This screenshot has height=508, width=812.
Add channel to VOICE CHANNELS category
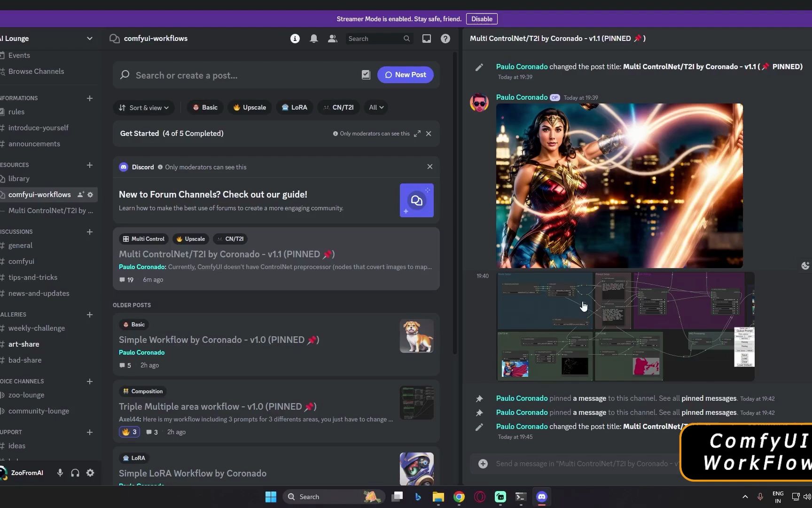[89, 381]
